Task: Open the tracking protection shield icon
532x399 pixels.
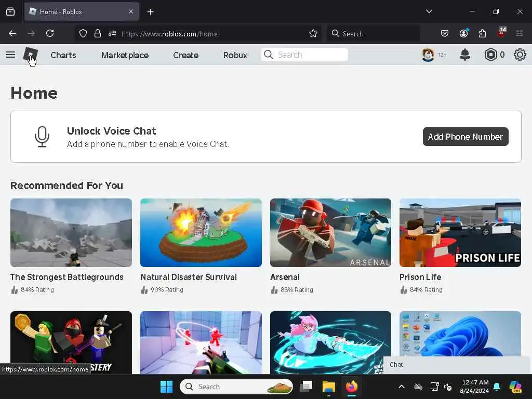Action: pos(83,33)
